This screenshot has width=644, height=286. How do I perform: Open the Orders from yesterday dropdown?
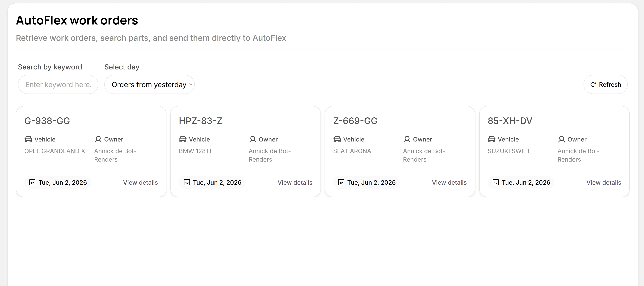(149, 84)
